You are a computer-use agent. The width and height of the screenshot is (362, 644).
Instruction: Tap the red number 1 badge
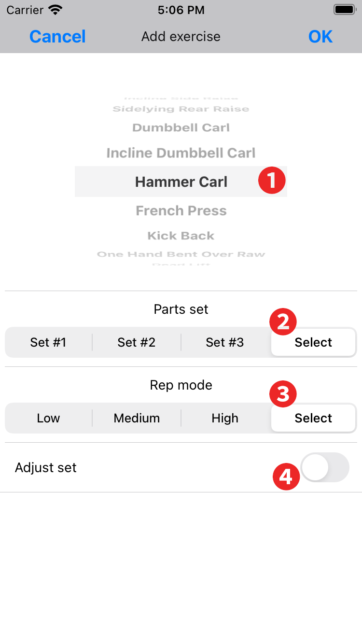tap(272, 181)
